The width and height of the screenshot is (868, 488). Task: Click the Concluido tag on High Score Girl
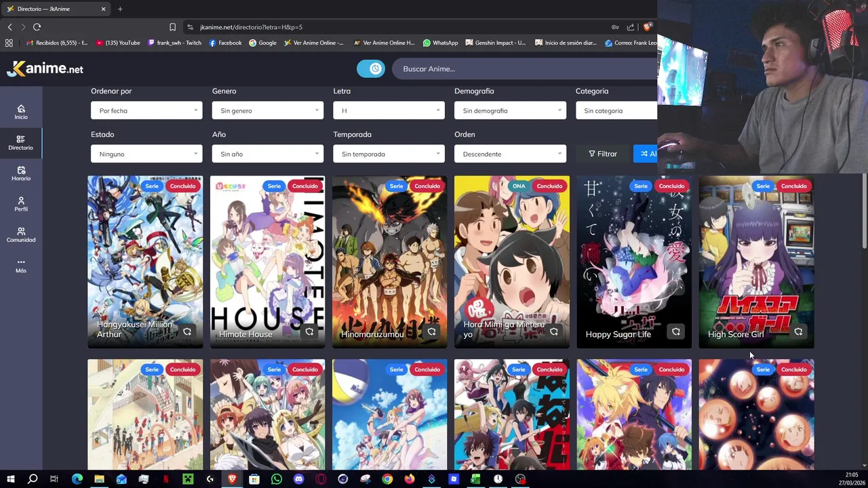pos(793,186)
